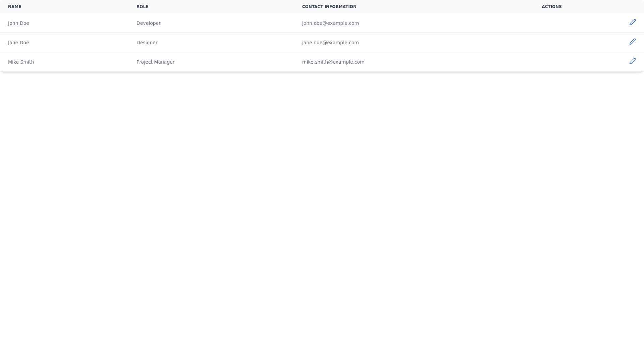This screenshot has height=362, width=644.
Task: Click the Name column header
Action: coord(15,7)
